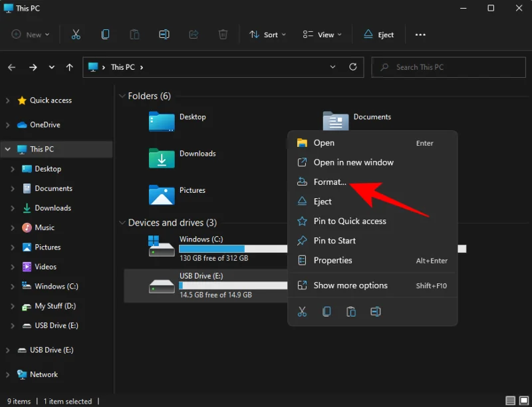Open the address bar dropdown chevron
Screen dimensions: 532x407
coord(332,67)
